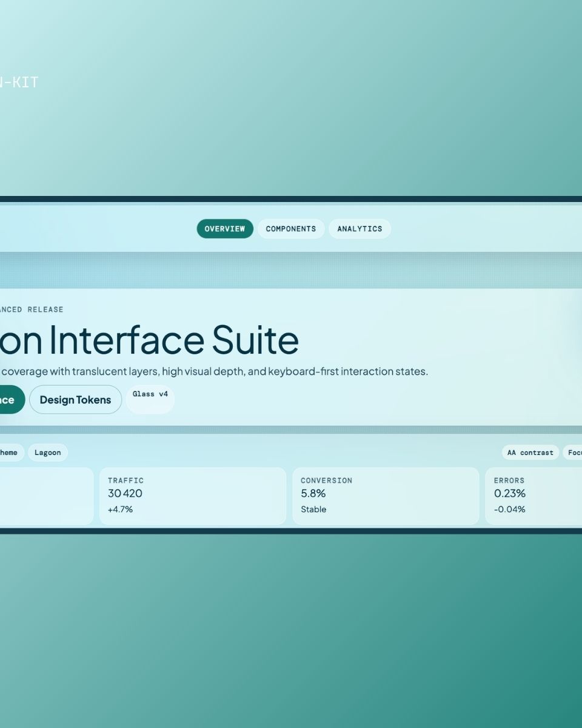This screenshot has width=582, height=728.
Task: Click the Interface Suite heading
Action: pos(150,340)
